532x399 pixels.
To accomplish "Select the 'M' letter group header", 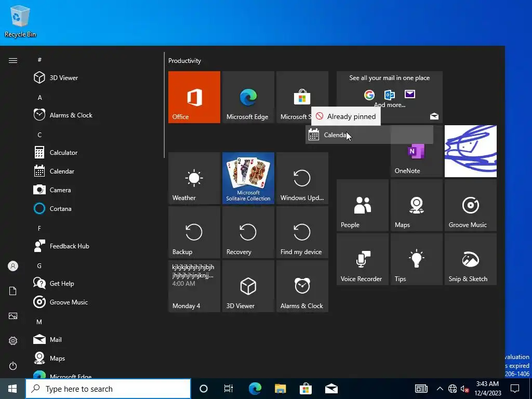I will (x=39, y=322).
